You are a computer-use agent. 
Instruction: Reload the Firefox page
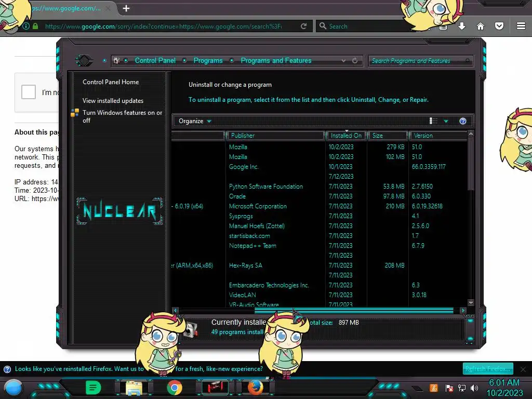coord(303,26)
